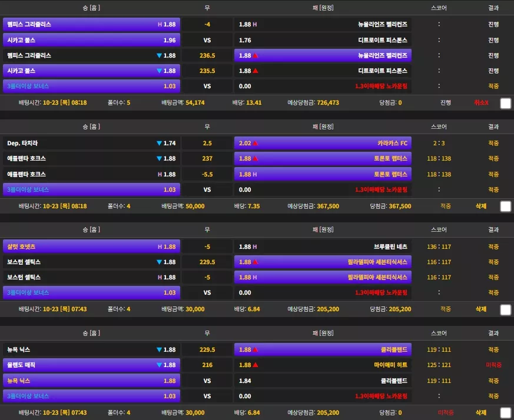The height and width of the screenshot is (420, 514).
Task: Click the red 취소X label
Action: click(x=481, y=102)
